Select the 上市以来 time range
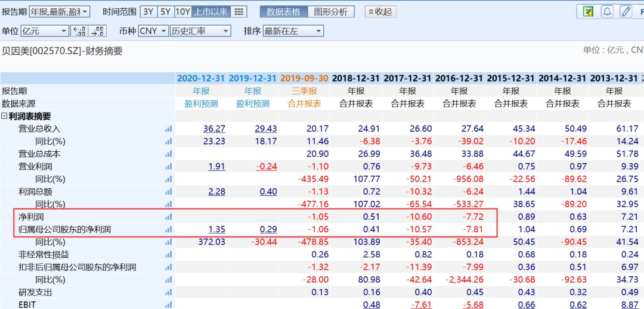The width and height of the screenshot is (644, 309). [x=211, y=12]
